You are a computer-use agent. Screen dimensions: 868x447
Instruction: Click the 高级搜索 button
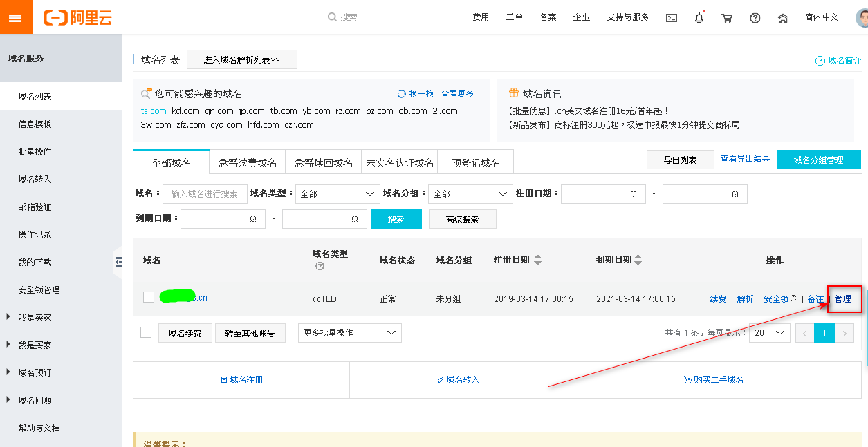[x=462, y=218]
